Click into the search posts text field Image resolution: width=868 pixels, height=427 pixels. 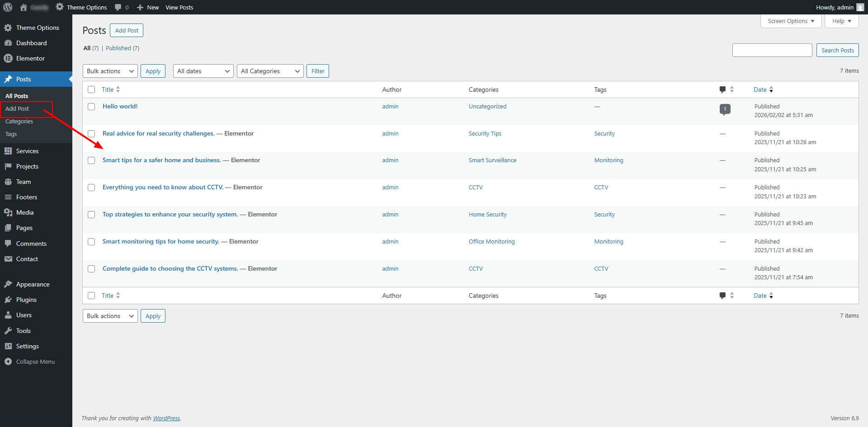click(772, 50)
